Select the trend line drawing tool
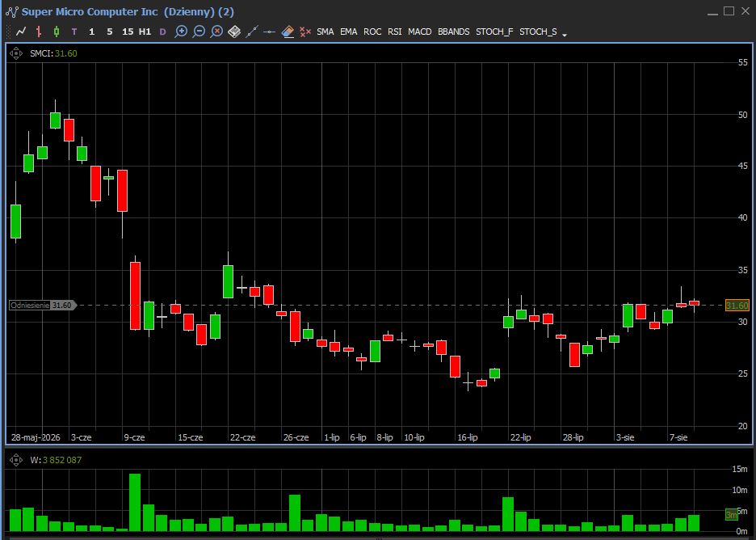 click(x=252, y=32)
